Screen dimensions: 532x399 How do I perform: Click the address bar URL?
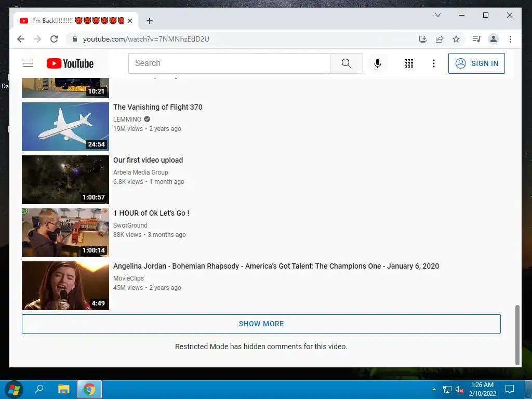coord(146,39)
